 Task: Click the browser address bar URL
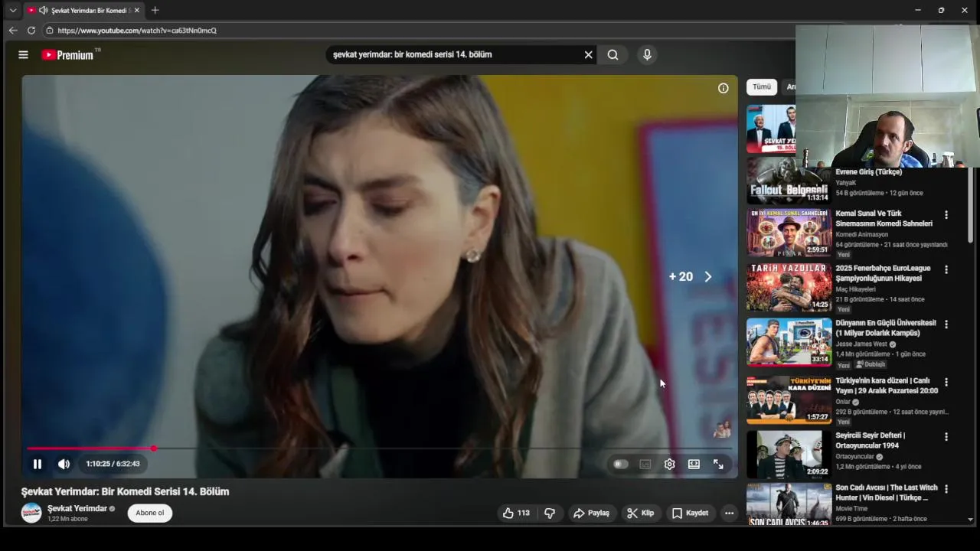[137, 31]
